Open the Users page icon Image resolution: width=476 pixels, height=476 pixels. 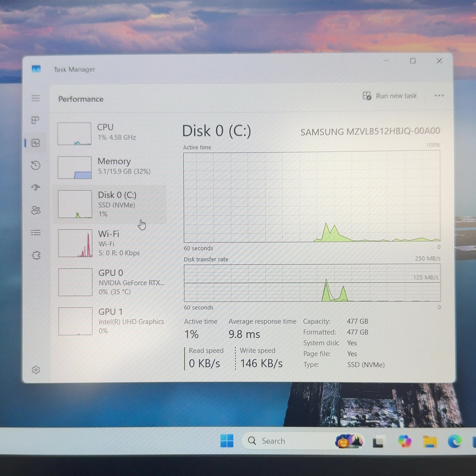click(x=36, y=210)
